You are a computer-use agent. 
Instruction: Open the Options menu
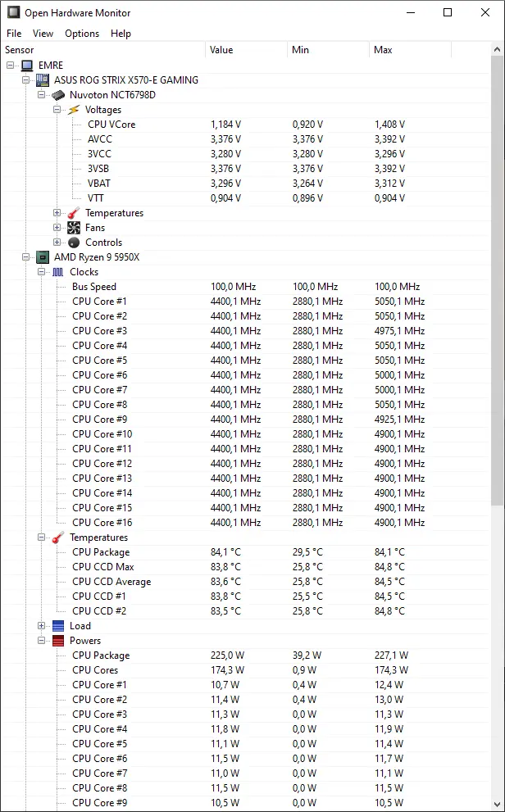(x=82, y=33)
